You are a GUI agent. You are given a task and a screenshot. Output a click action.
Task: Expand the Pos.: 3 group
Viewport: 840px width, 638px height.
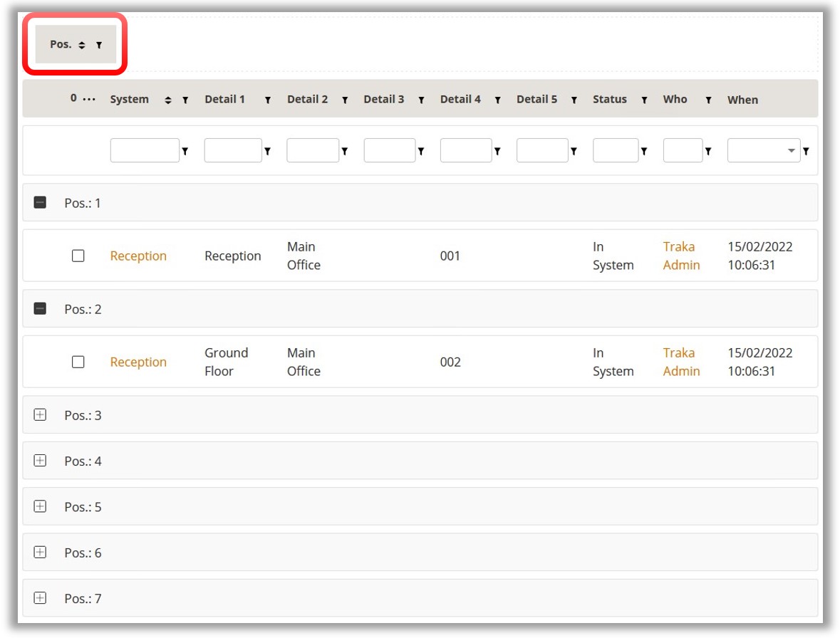pyautogui.click(x=40, y=415)
